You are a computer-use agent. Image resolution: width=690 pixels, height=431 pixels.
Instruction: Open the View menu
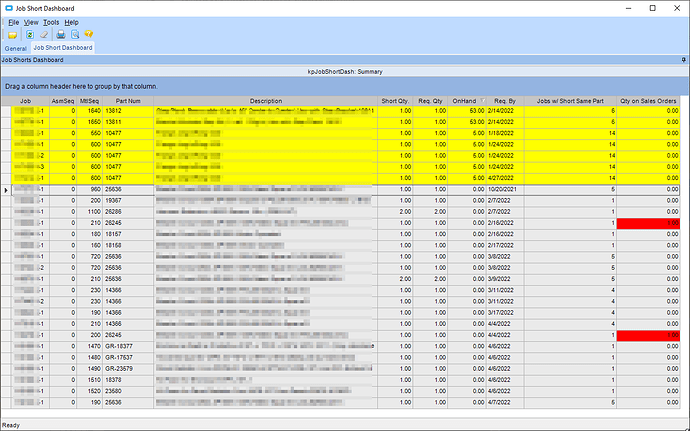31,22
